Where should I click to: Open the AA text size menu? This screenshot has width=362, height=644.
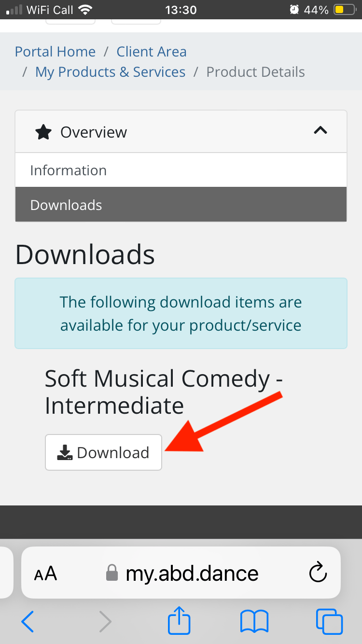tap(46, 574)
